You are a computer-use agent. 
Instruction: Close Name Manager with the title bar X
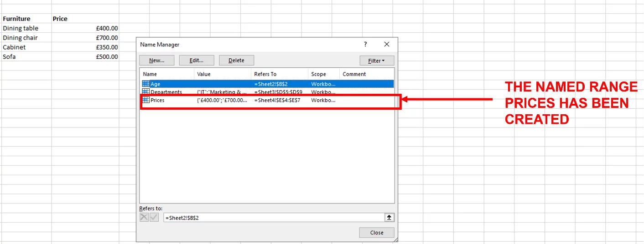pyautogui.click(x=387, y=44)
